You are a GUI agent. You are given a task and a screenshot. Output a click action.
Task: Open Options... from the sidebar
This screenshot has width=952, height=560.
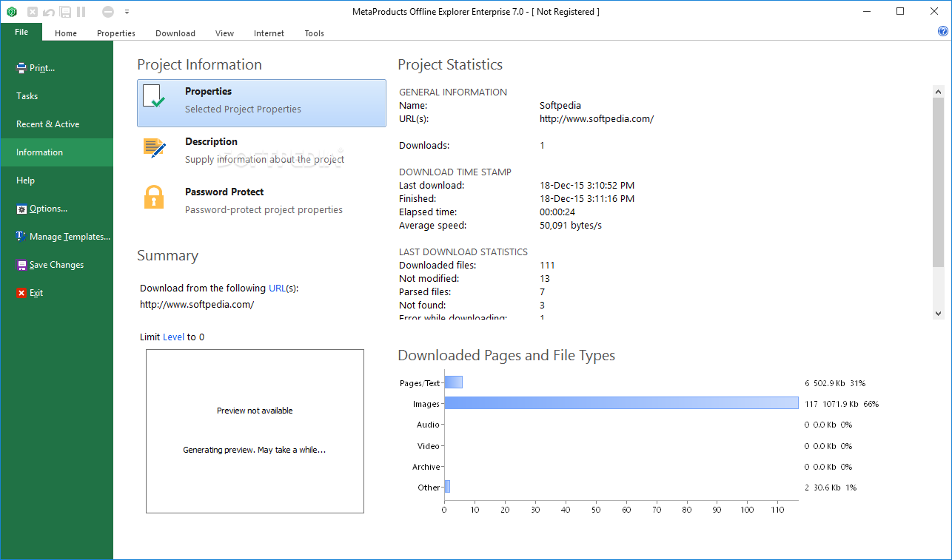(56, 209)
